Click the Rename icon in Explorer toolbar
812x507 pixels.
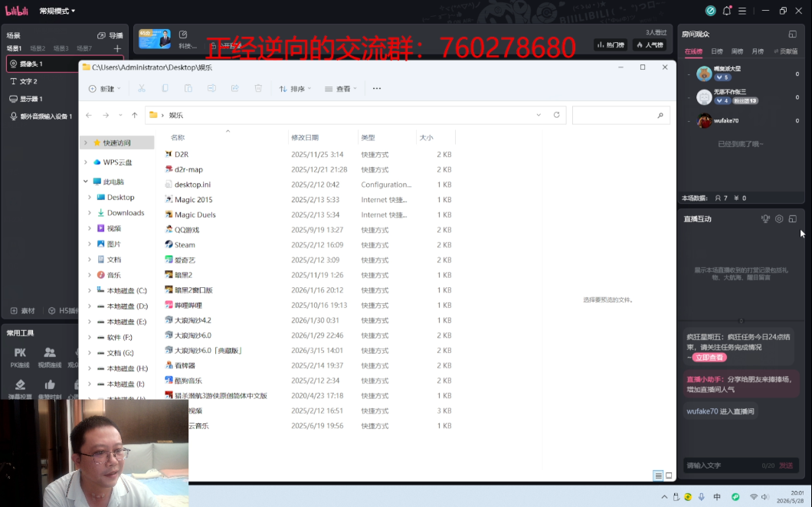tap(211, 89)
